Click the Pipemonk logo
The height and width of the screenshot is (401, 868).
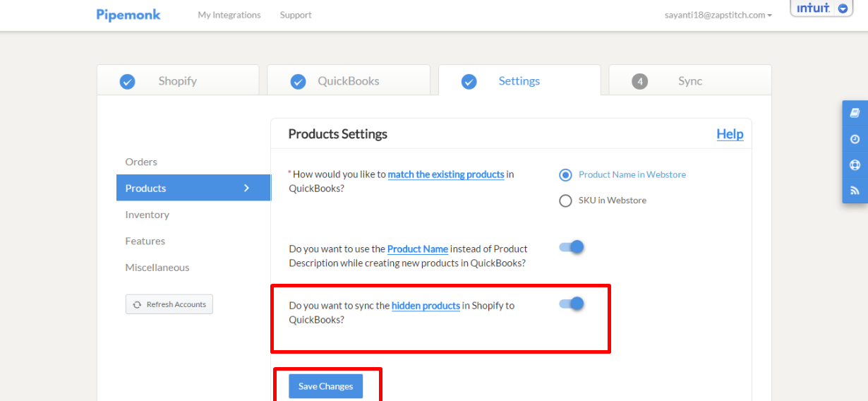(128, 15)
